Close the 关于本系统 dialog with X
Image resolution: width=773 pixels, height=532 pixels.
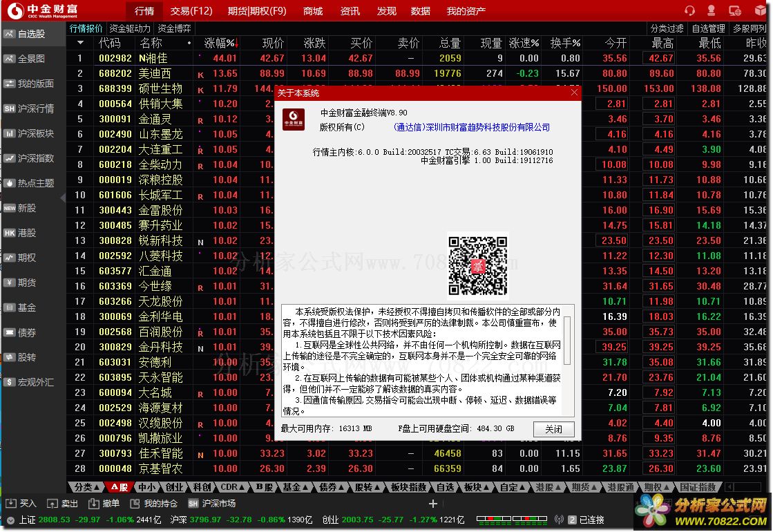pos(574,93)
